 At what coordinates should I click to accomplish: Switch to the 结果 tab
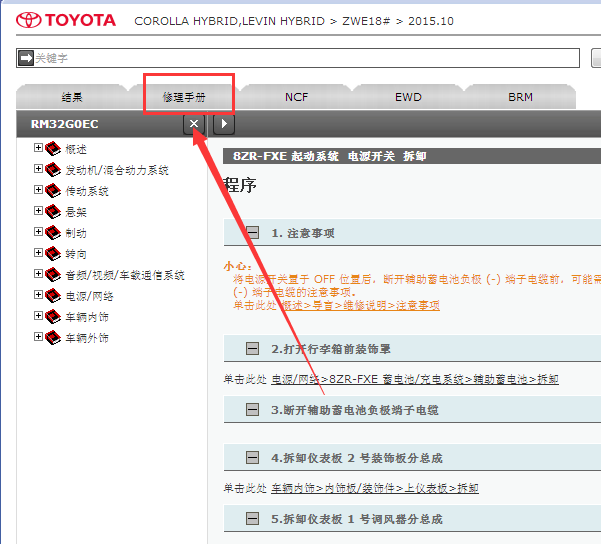pyautogui.click(x=72, y=97)
